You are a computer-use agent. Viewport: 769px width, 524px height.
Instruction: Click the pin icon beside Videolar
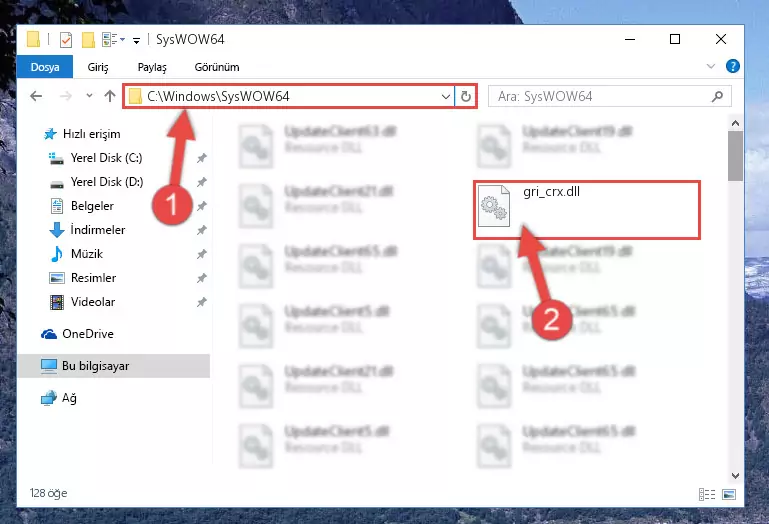tap(202, 302)
